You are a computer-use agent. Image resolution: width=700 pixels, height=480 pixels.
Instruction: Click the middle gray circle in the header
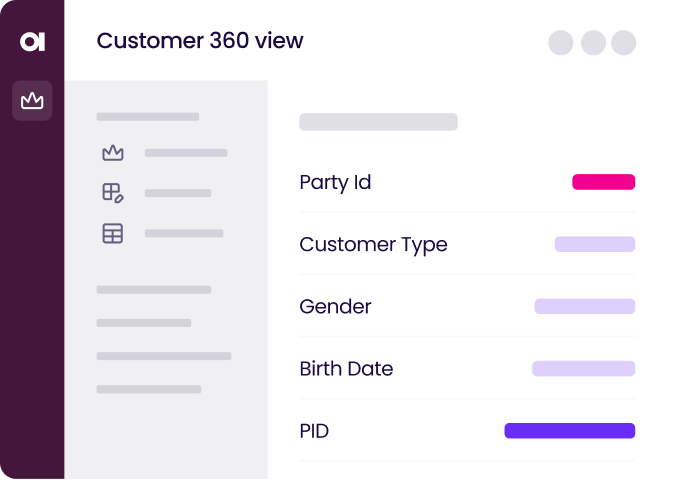pos(593,42)
